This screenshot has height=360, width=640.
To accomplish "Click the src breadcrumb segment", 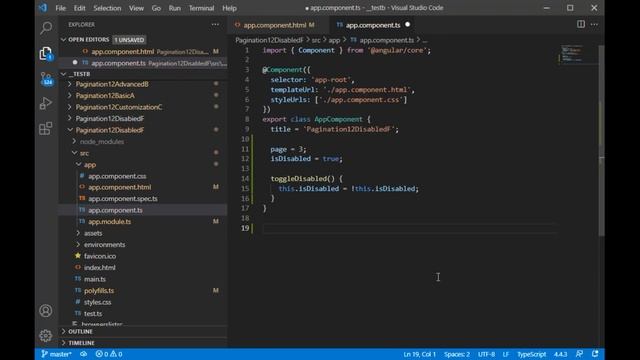I will click(x=316, y=40).
